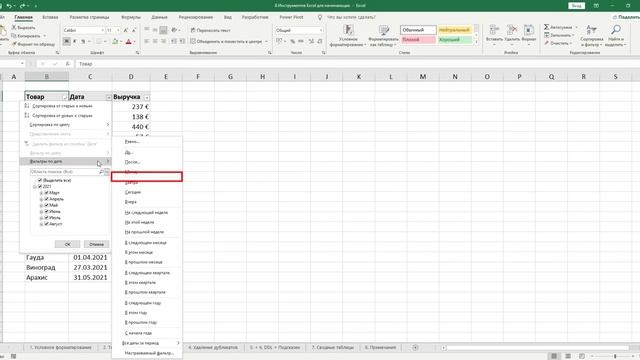This screenshot has width=640, height=360.
Task: Expand the Март tree node
Action: pos(41,193)
